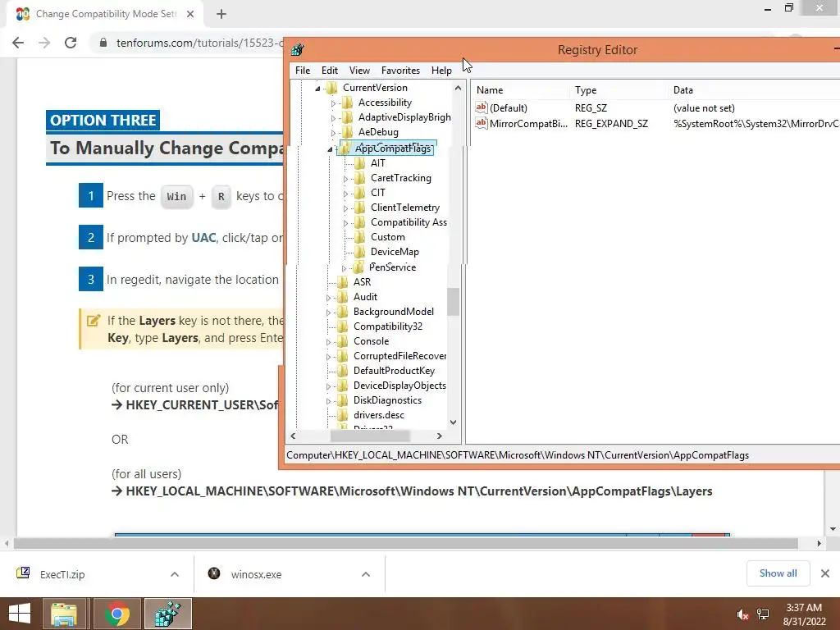Expand the Audit tree node

pyautogui.click(x=328, y=297)
